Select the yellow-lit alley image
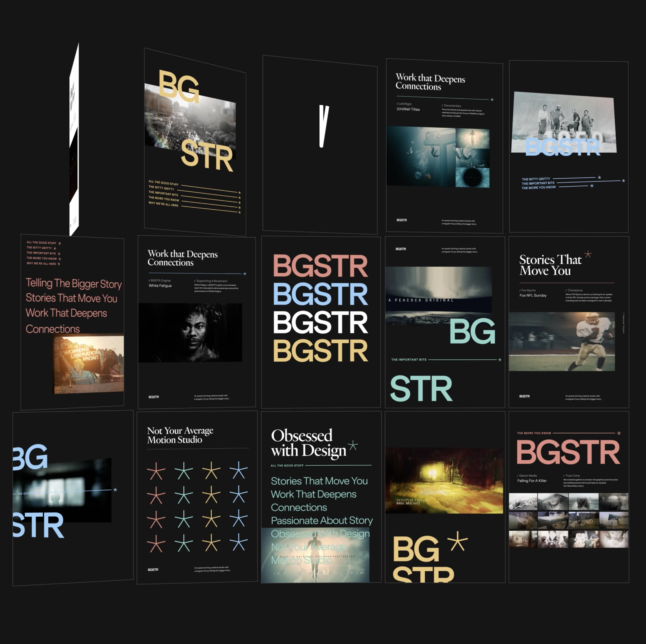 [444, 481]
